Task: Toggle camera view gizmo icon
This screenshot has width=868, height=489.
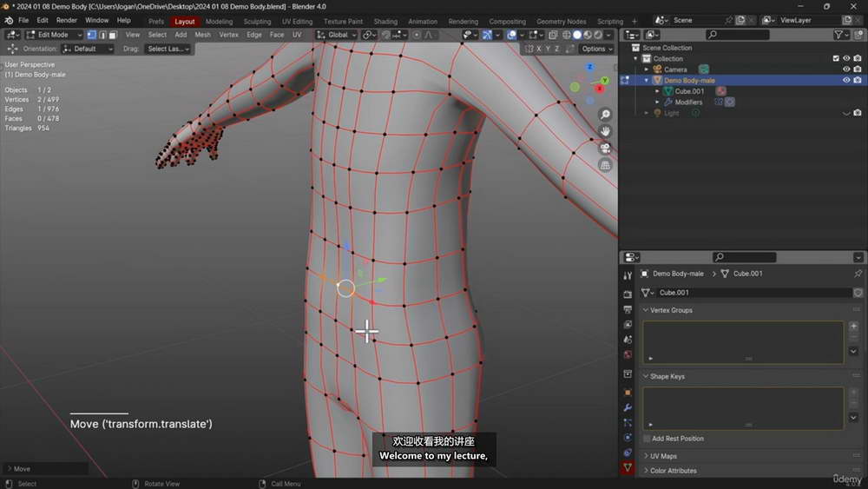Action: 605,148
